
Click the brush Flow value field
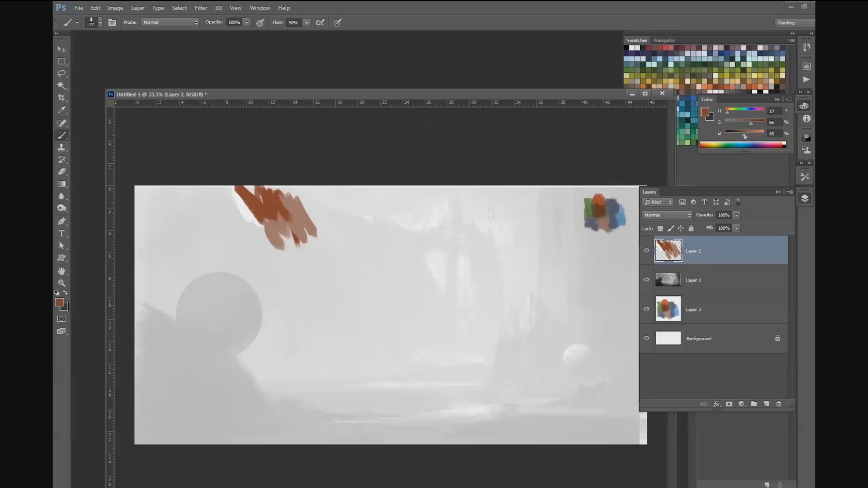(293, 23)
